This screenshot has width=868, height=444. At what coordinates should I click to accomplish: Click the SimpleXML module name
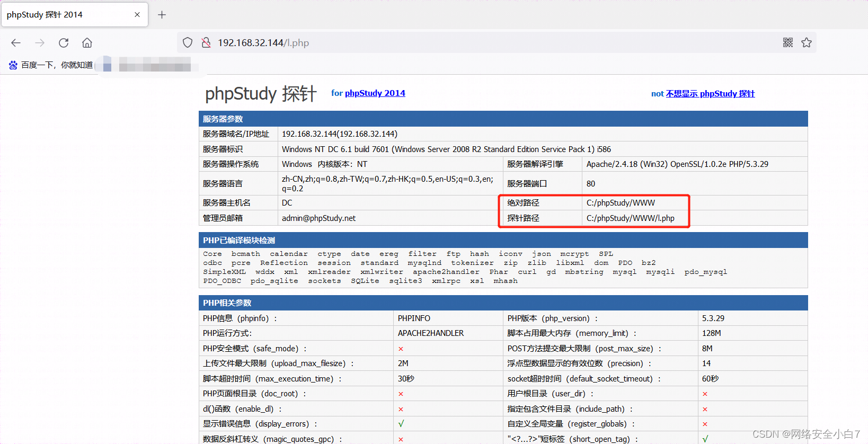224,272
